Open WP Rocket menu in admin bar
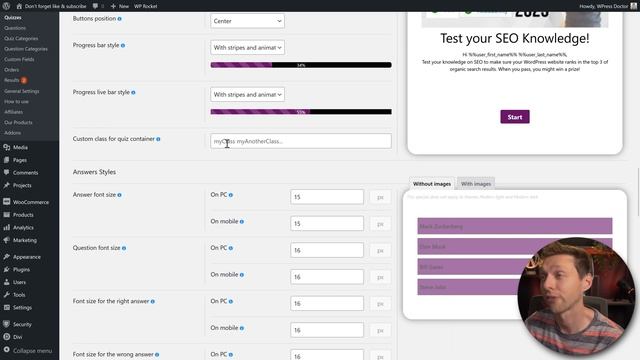The height and width of the screenshot is (360, 640). (x=146, y=6)
